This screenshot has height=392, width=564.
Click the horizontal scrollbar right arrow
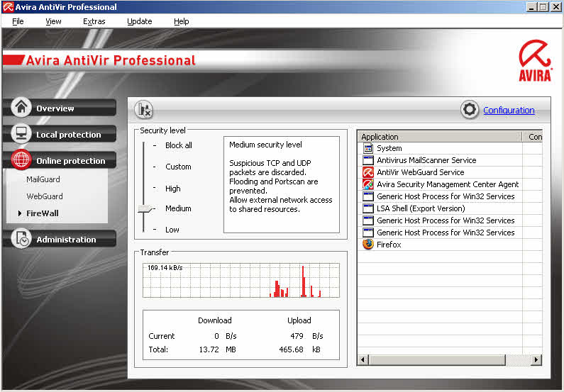tap(536, 359)
